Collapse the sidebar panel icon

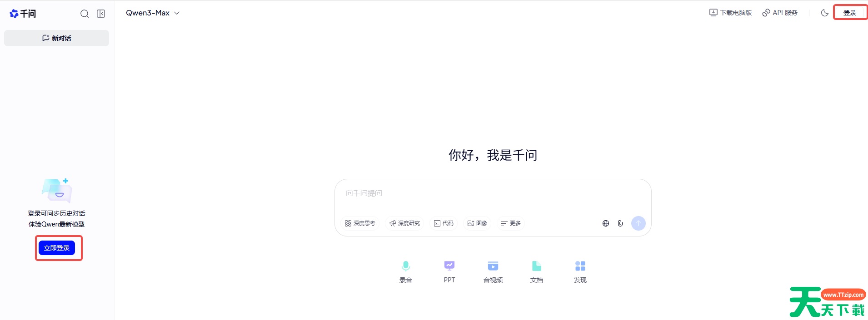tap(101, 14)
